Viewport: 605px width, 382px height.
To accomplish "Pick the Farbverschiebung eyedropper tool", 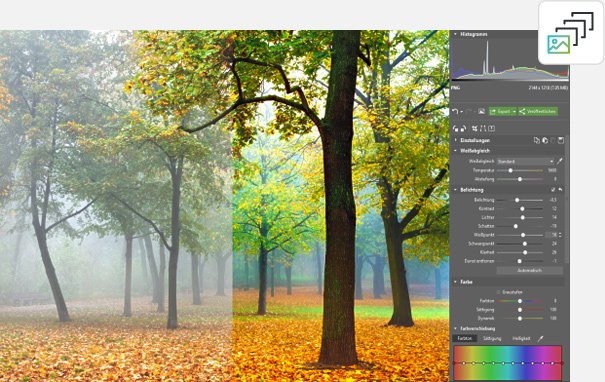I will [541, 338].
